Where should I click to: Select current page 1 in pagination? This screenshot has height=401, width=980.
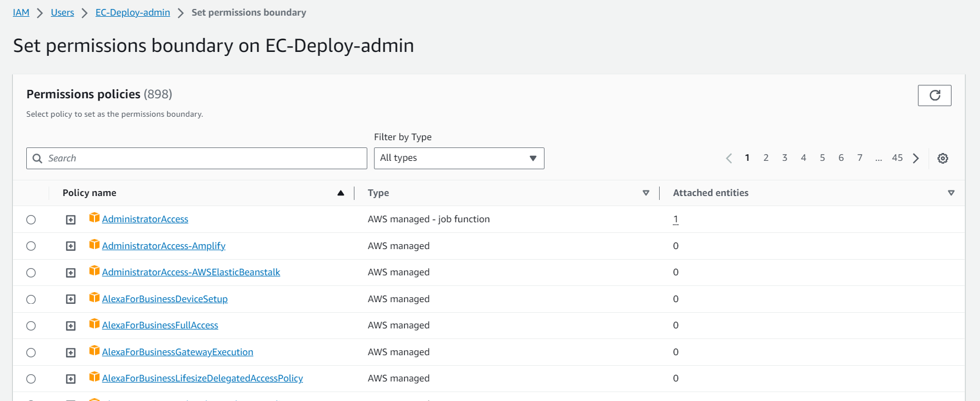pos(747,157)
